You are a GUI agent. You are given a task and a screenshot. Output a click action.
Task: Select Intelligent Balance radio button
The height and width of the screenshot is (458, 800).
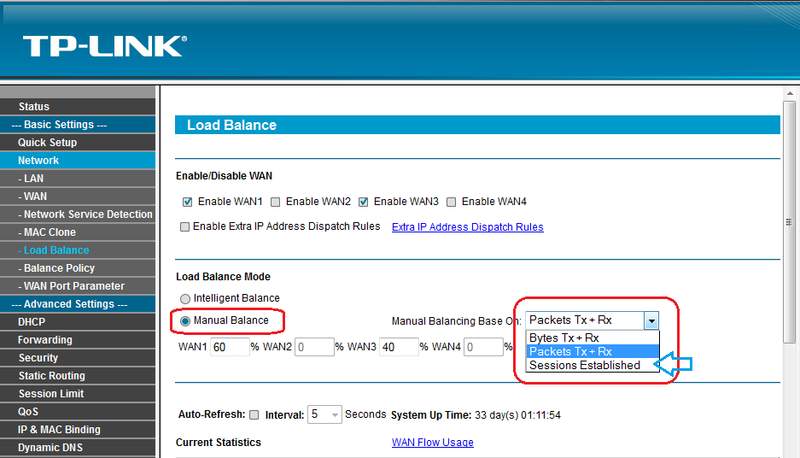185,299
